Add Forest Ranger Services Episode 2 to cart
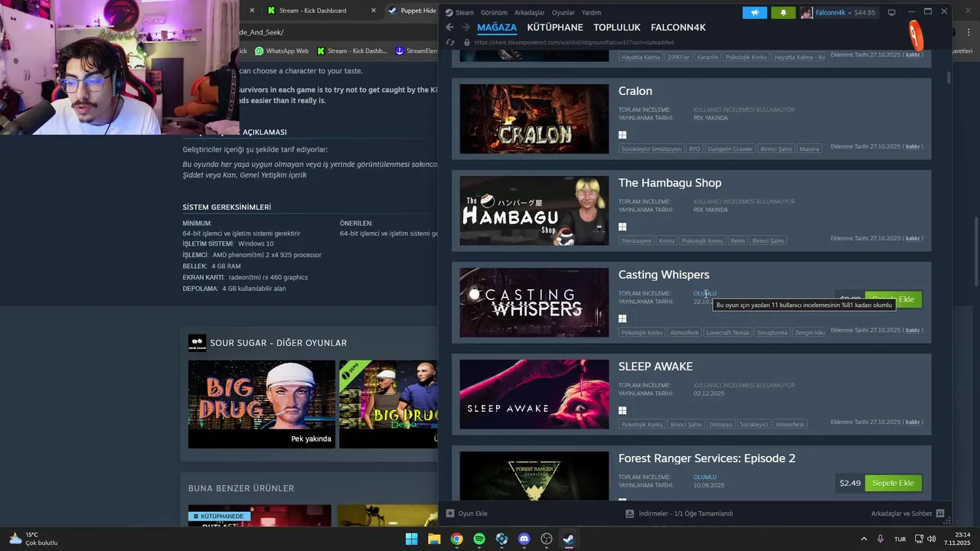This screenshot has height=551, width=980. [x=893, y=483]
